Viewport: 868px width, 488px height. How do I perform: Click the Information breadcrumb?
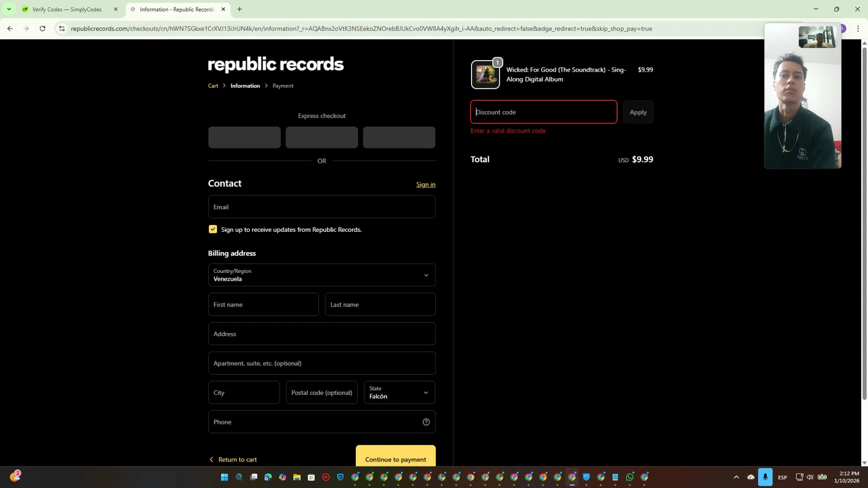[245, 86]
